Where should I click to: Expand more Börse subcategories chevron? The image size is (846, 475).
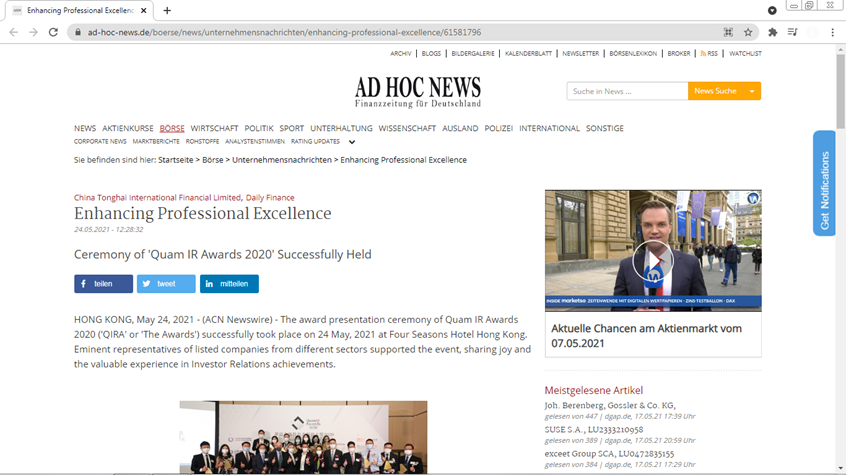[352, 142]
